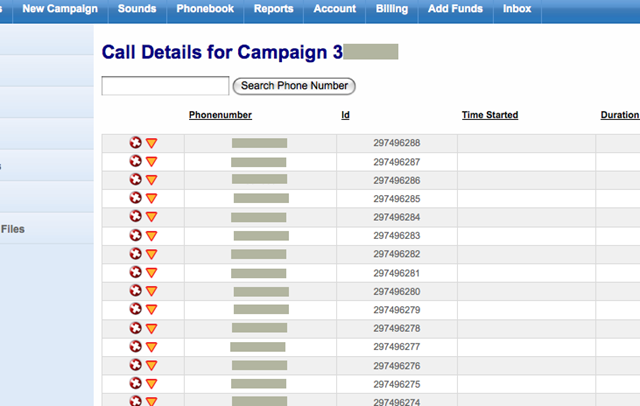Click the red delete icon for call 297496277

136,347
